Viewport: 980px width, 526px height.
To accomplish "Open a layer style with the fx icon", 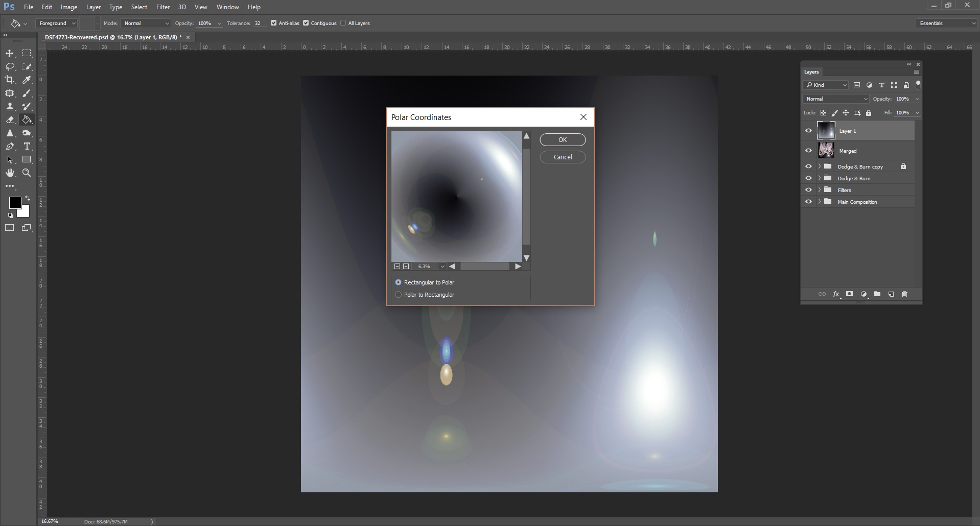I will click(836, 294).
